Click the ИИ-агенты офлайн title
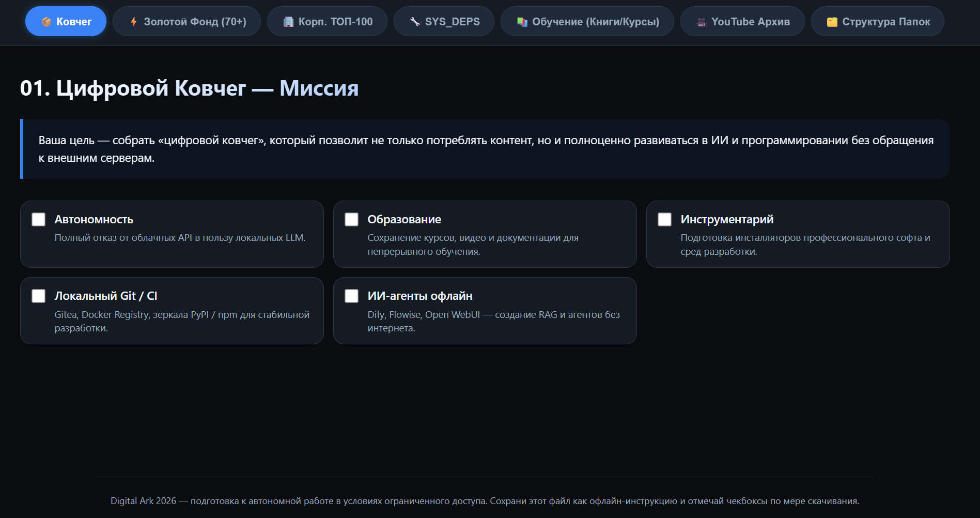 (420, 296)
